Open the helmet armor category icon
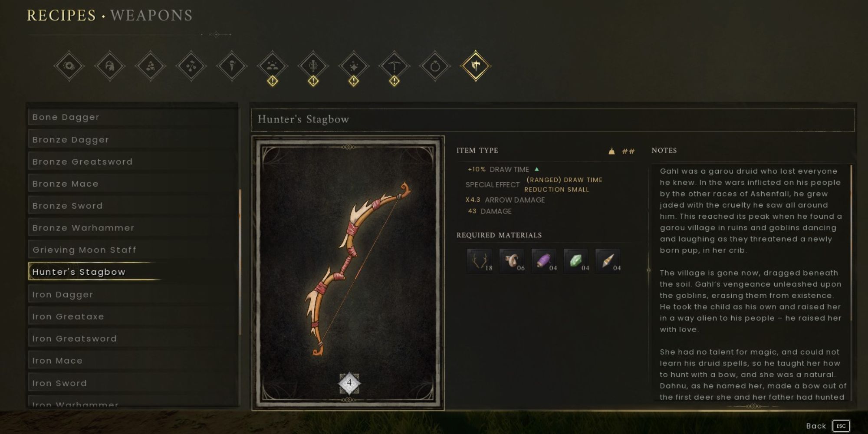This screenshot has width=868, height=434. pos(110,66)
